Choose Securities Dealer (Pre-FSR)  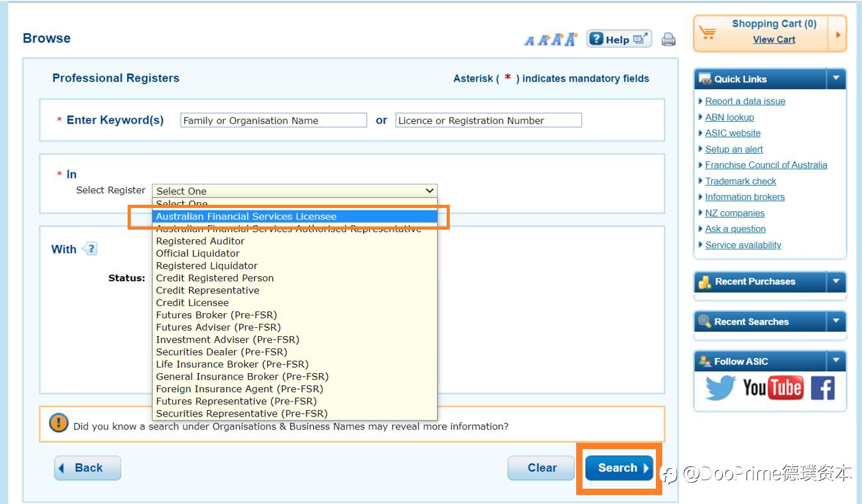(x=295, y=352)
